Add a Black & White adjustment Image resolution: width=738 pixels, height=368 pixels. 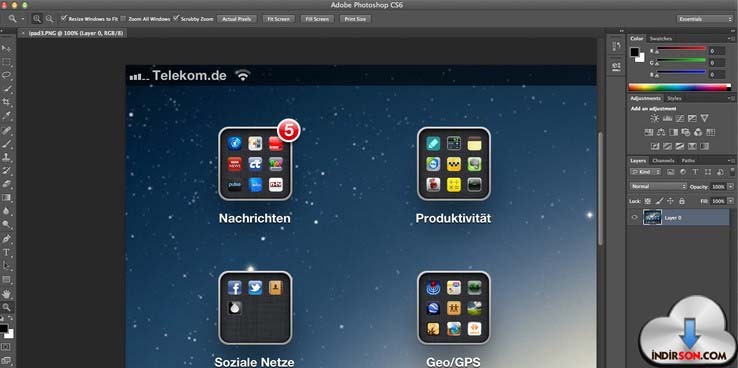674,132
